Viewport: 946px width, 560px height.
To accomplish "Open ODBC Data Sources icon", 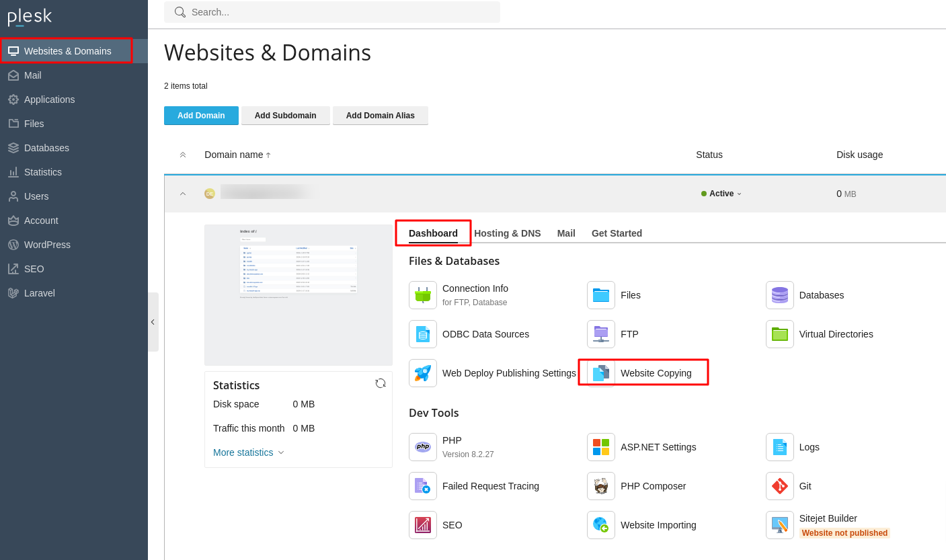I will pyautogui.click(x=423, y=334).
